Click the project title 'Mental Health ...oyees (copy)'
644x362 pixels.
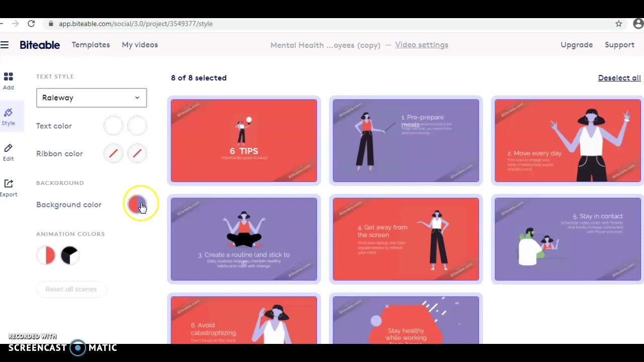click(x=325, y=45)
